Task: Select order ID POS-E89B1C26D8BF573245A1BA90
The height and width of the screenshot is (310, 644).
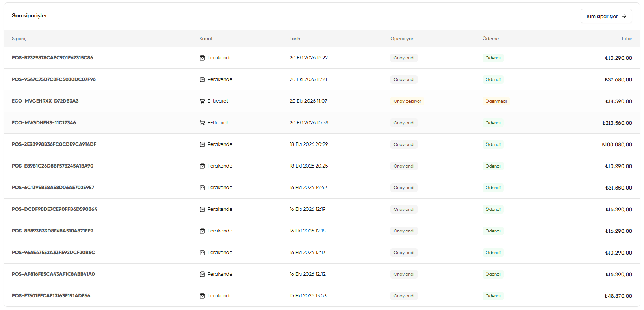Action: coord(53,166)
